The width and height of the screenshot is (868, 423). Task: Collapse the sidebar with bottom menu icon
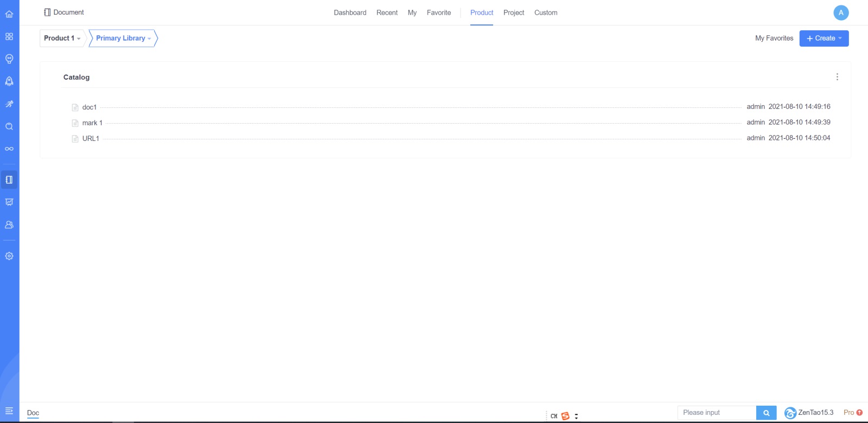point(9,411)
